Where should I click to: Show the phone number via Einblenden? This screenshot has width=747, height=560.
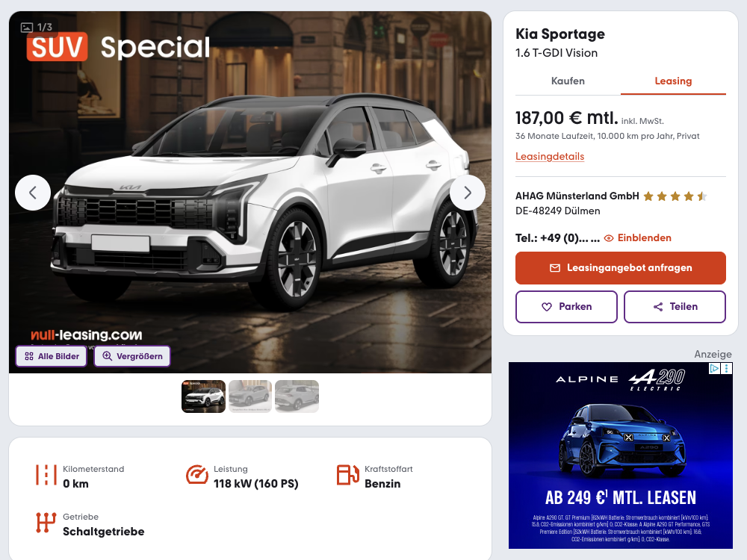(x=637, y=238)
